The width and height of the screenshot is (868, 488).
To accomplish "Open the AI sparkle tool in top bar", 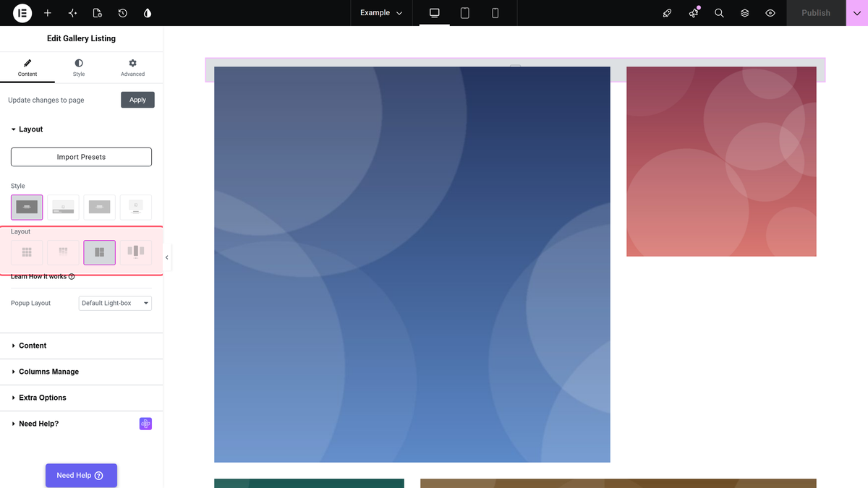I will (x=72, y=13).
